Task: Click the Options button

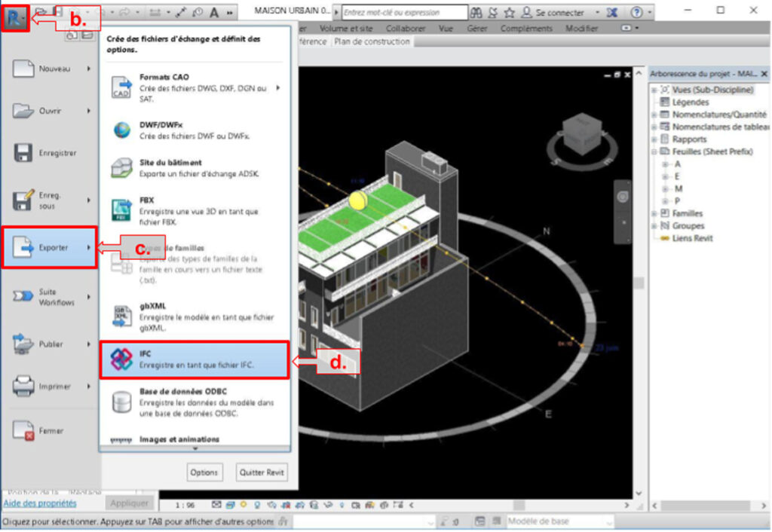Action: [x=204, y=472]
